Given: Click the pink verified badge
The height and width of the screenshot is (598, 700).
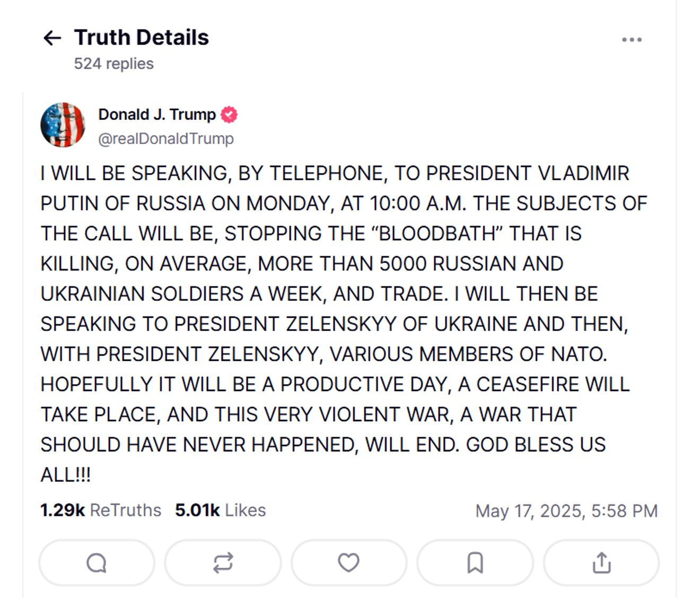Looking at the screenshot, I should coord(229,115).
